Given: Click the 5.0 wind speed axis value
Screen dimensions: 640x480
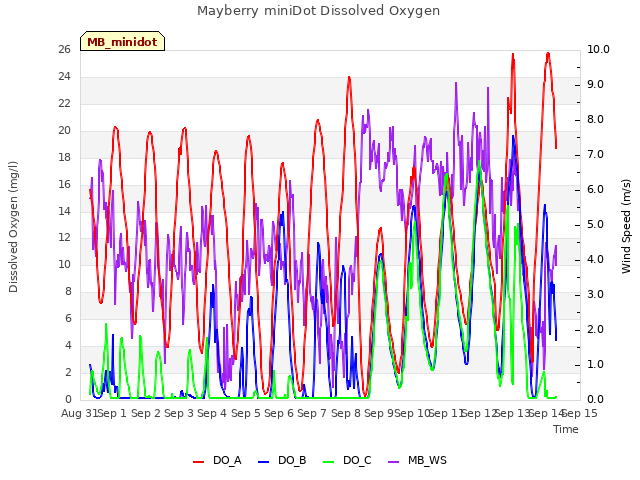Looking at the screenshot, I should pos(595,224).
